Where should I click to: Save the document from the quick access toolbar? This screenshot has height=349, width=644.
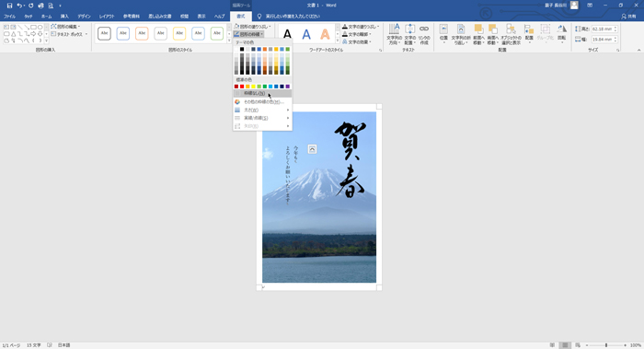coord(9,6)
